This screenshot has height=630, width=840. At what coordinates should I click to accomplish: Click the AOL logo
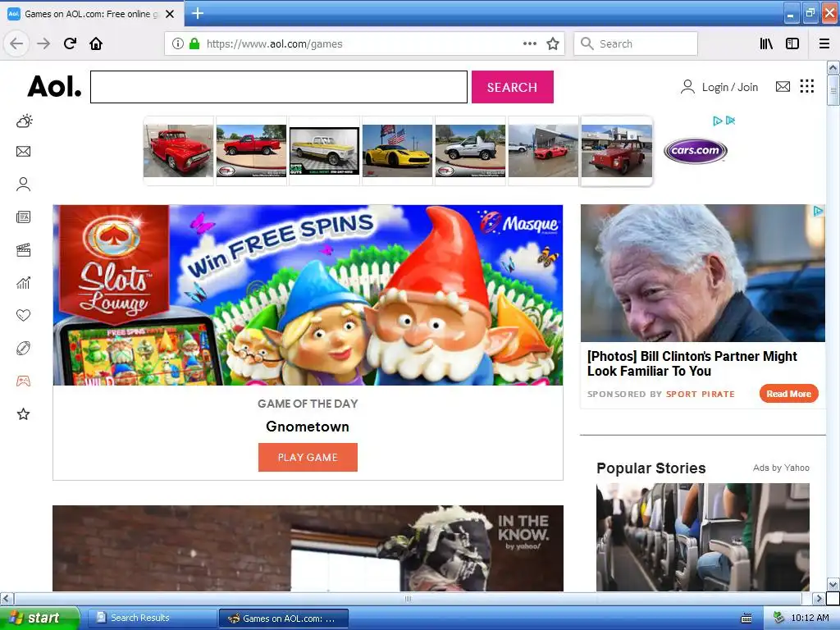55,86
